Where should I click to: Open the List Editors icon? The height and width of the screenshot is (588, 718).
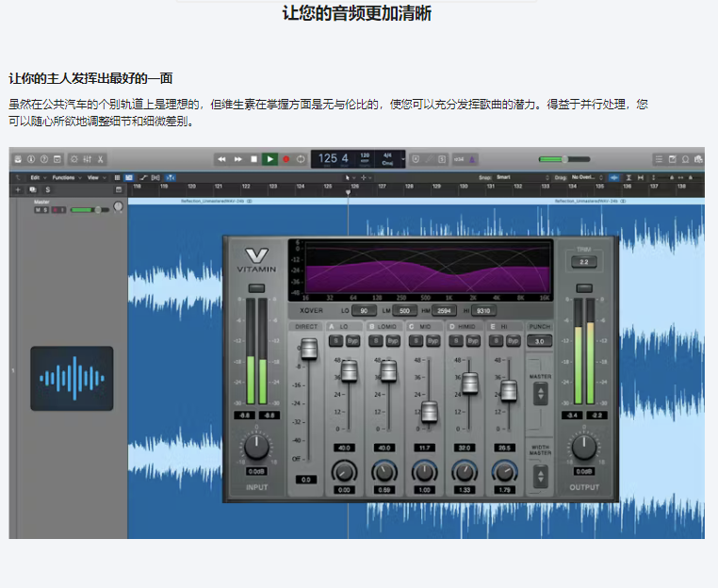[x=659, y=159]
